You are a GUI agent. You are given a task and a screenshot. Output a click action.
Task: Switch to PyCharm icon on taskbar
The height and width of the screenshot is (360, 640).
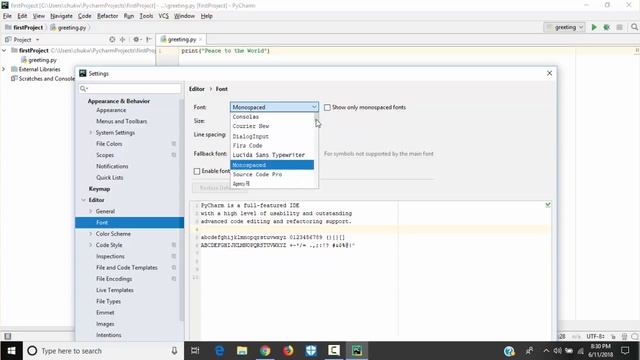pos(357,351)
